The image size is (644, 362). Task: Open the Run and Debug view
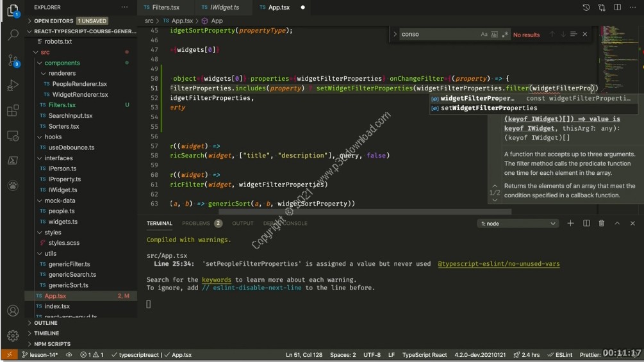(13, 85)
